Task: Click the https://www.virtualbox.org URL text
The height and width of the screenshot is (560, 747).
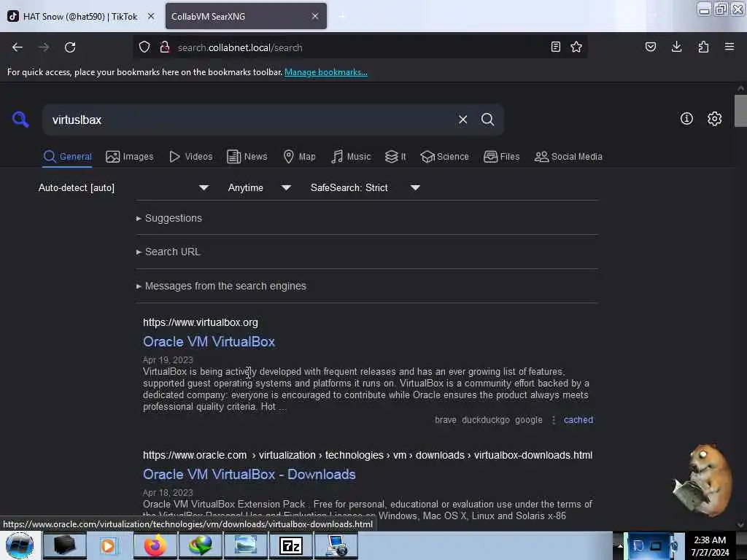Action: (x=200, y=322)
